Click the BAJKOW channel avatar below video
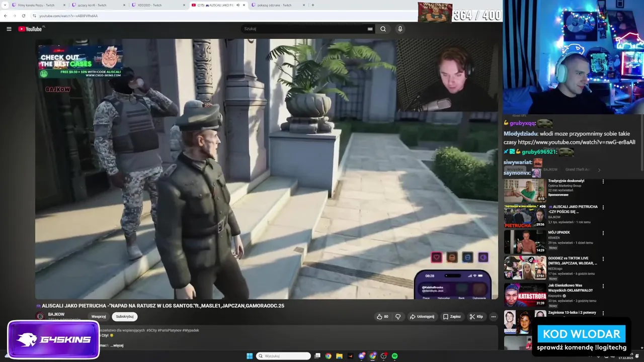This screenshot has width=644, height=362. 40,316
